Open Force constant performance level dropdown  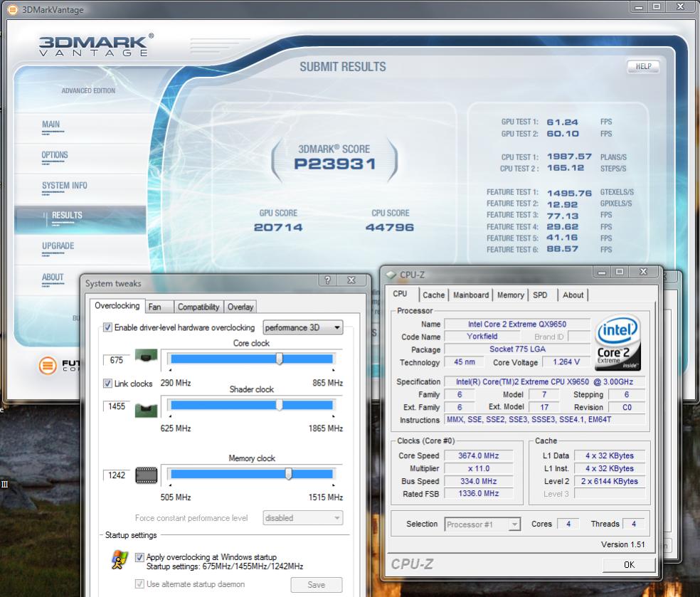(x=302, y=518)
